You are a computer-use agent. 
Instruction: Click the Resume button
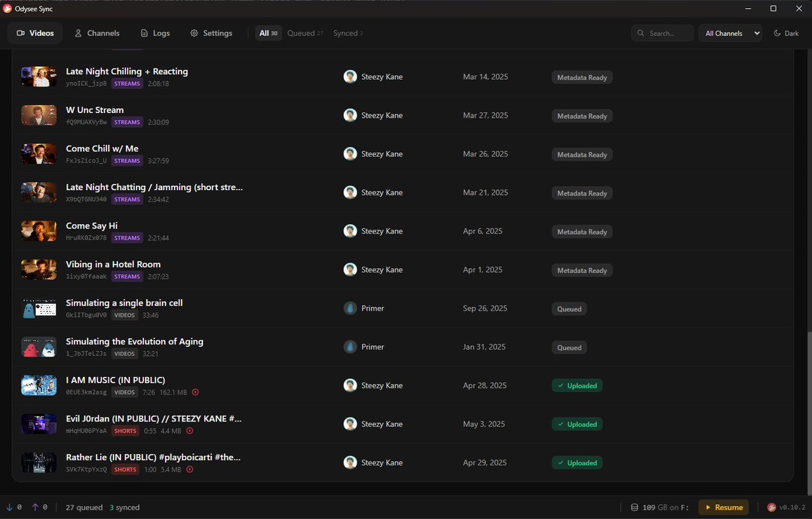click(x=723, y=507)
